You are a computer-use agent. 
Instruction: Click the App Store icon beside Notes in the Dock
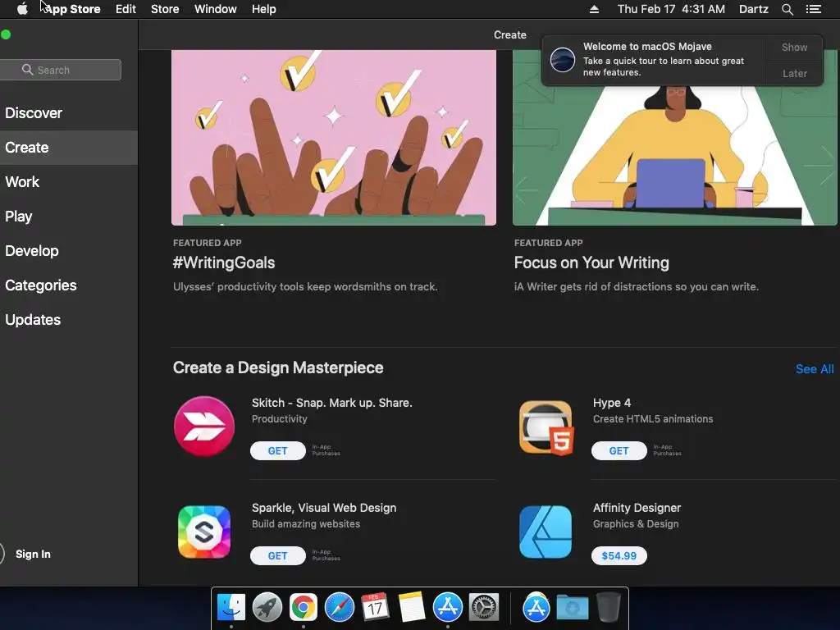point(447,607)
